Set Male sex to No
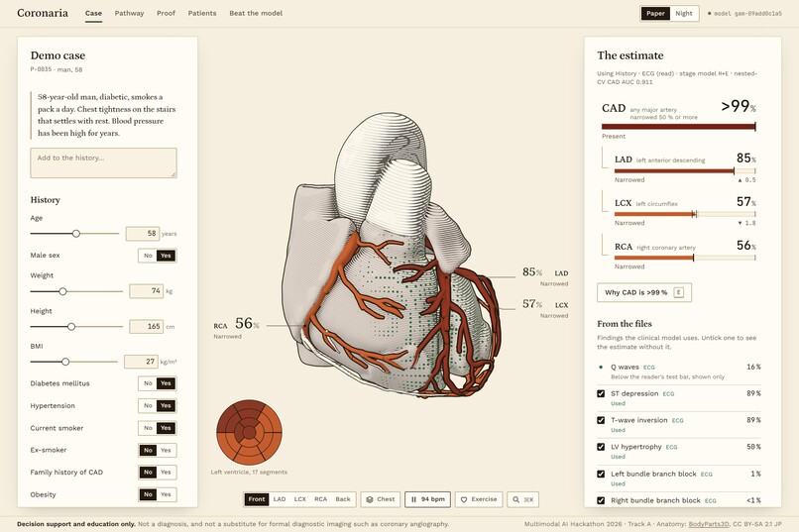Image resolution: width=799 pixels, height=532 pixels. pyautogui.click(x=148, y=256)
